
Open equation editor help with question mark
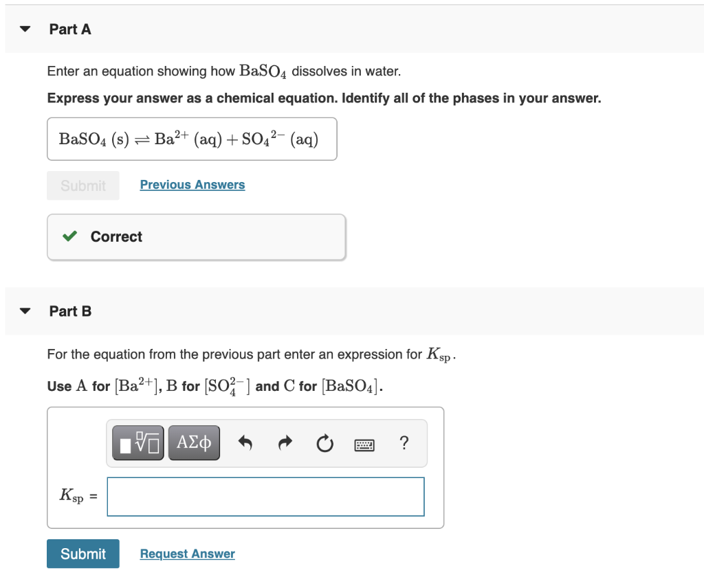click(x=404, y=444)
